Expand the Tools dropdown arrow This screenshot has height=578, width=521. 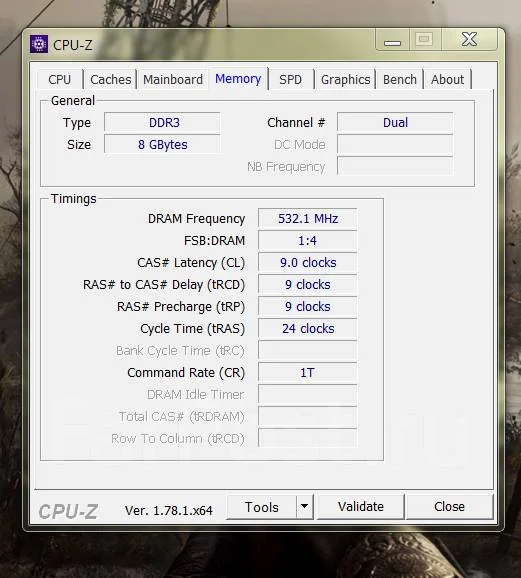tap(305, 507)
